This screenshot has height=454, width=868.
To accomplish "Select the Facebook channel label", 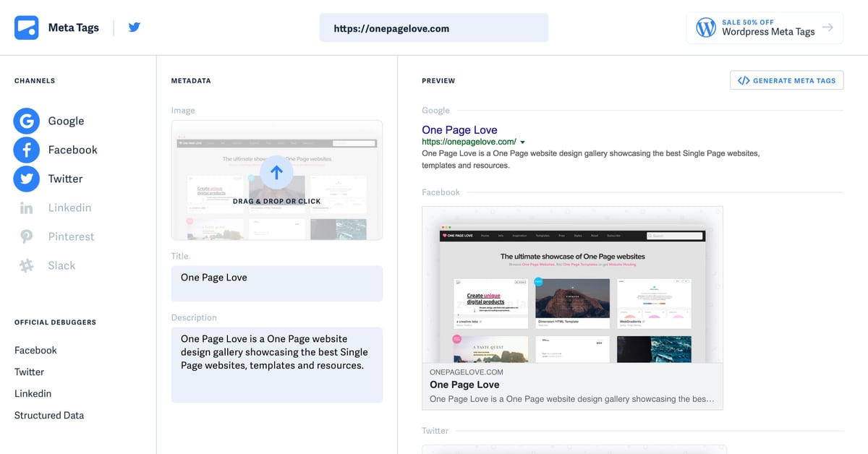I will (x=72, y=150).
